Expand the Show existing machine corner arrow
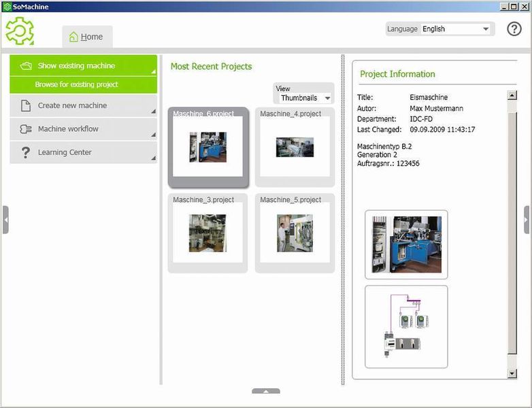This screenshot has width=532, height=408. pos(153,71)
